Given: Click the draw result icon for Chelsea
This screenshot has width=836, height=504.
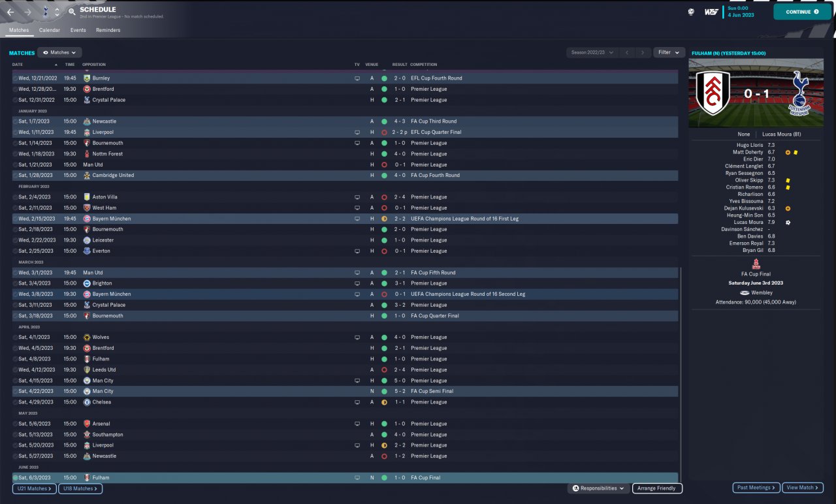Looking at the screenshot, I should (384, 402).
